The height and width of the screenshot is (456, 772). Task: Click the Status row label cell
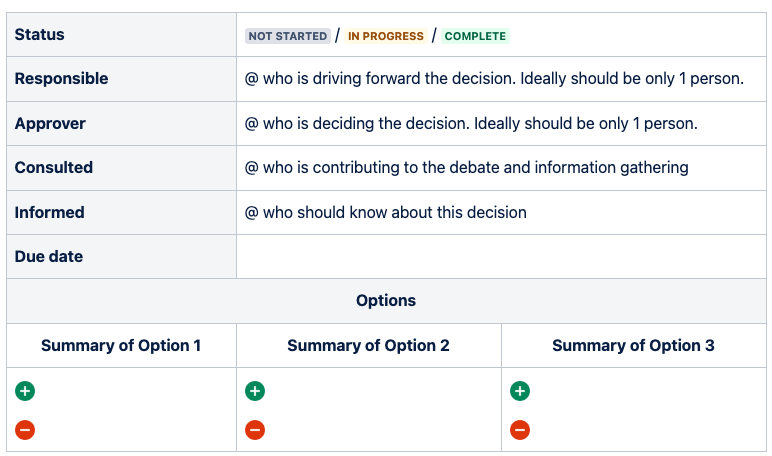tap(122, 34)
